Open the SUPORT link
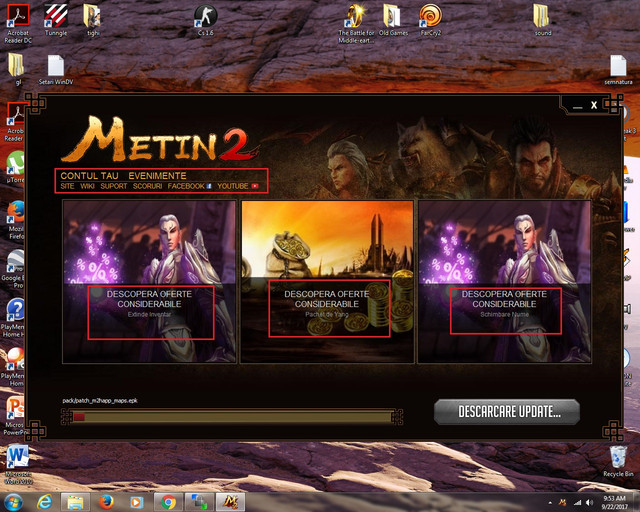Screen dimensions: 640x512 113,186
